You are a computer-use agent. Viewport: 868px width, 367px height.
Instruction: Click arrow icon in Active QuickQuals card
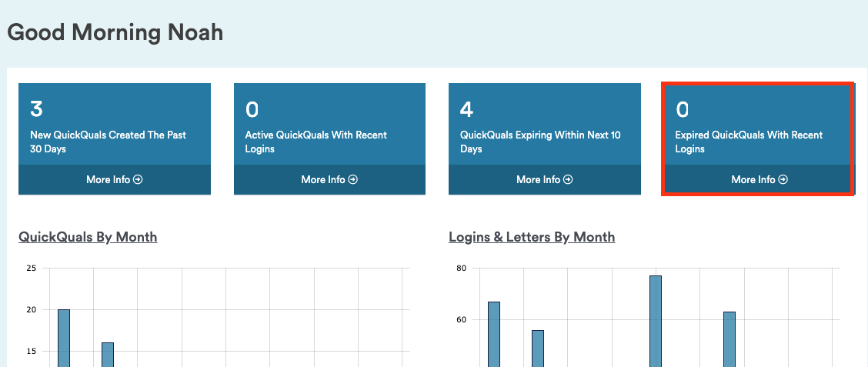click(353, 179)
